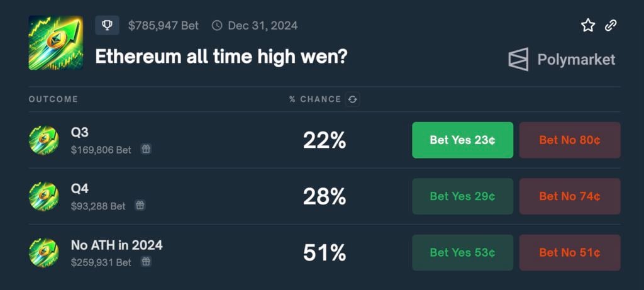Screen dimensions: 644x290
Task: Copy the market link icon
Action: pos(611,25)
